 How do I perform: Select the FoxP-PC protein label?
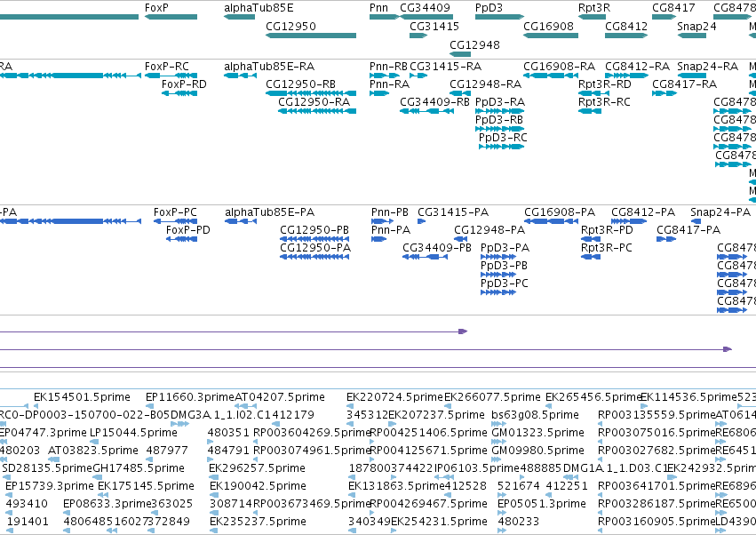click(x=175, y=212)
